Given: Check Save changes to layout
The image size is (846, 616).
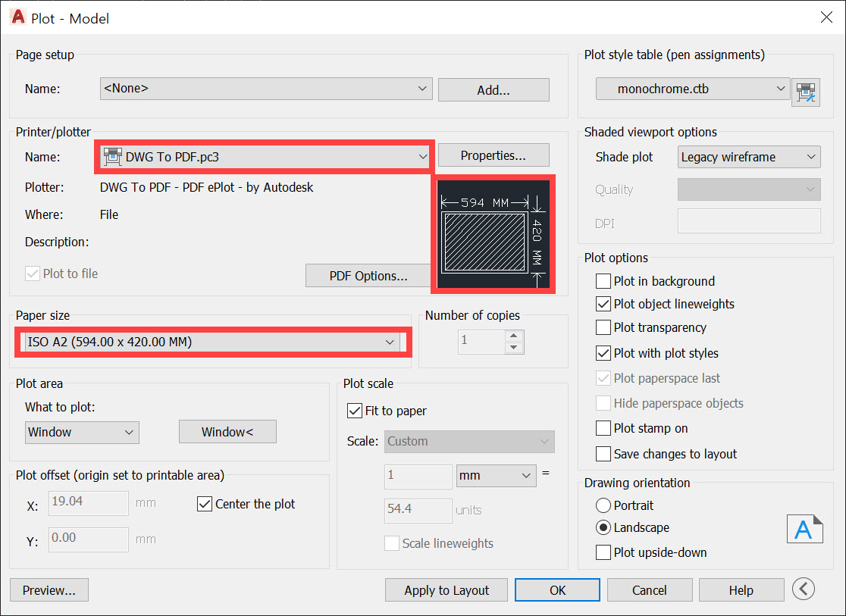Looking at the screenshot, I should click(x=603, y=454).
